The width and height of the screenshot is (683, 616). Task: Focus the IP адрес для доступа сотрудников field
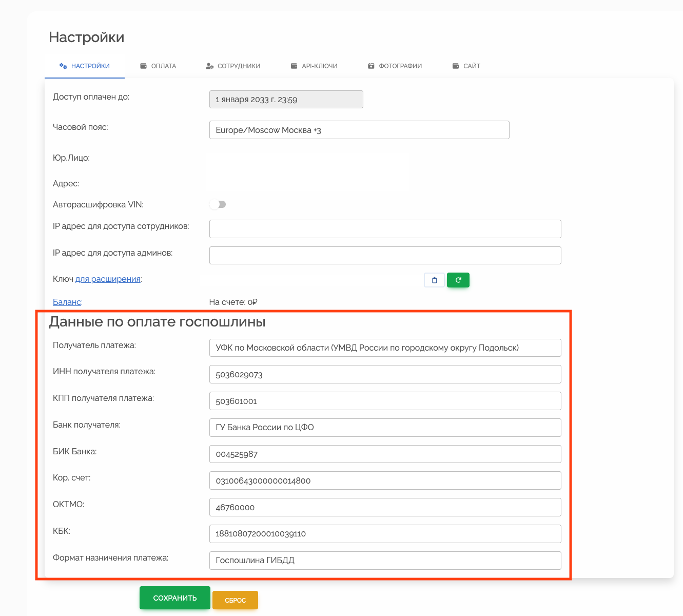coord(385,229)
